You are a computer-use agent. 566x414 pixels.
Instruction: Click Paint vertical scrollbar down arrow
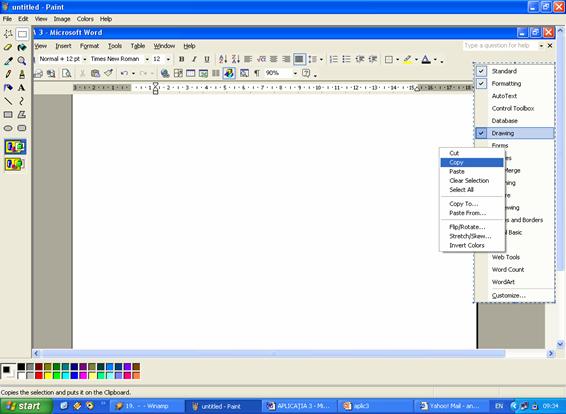pos(560,344)
